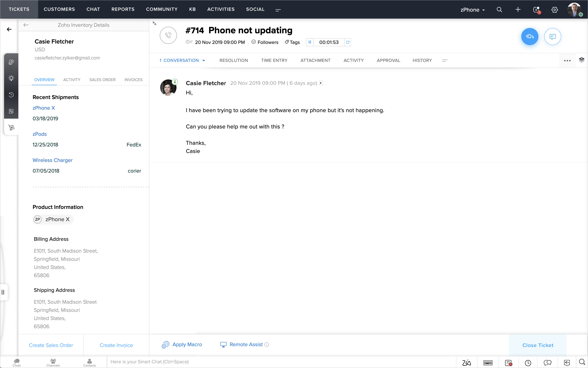Image resolution: width=588 pixels, height=368 pixels.
Task: Open the Zia assistant icon
Action: point(466,363)
